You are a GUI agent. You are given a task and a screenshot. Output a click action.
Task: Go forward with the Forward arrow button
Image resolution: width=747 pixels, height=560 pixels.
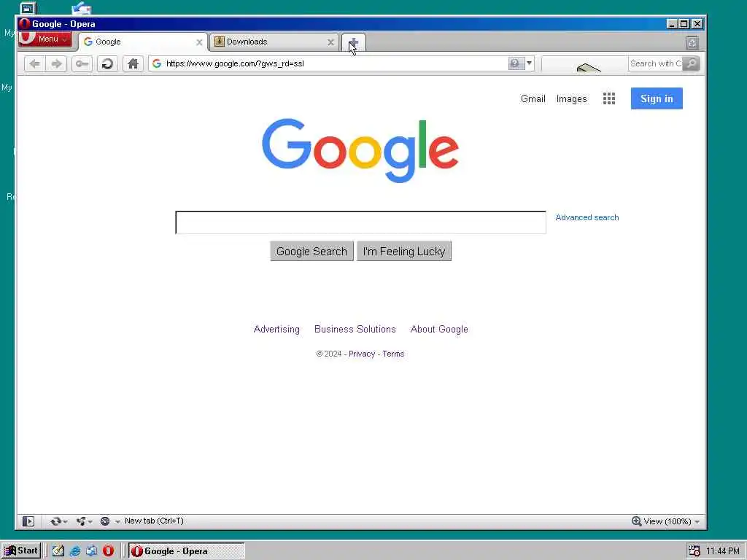pos(56,63)
